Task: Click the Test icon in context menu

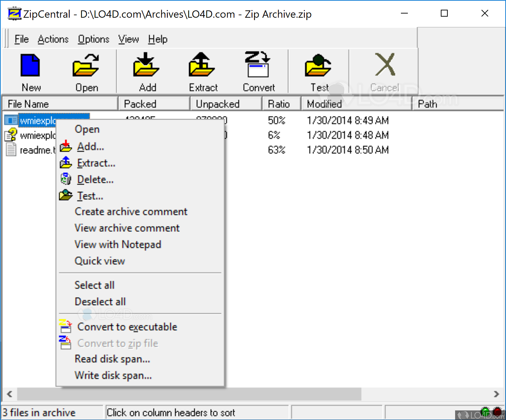Action: 66,195
